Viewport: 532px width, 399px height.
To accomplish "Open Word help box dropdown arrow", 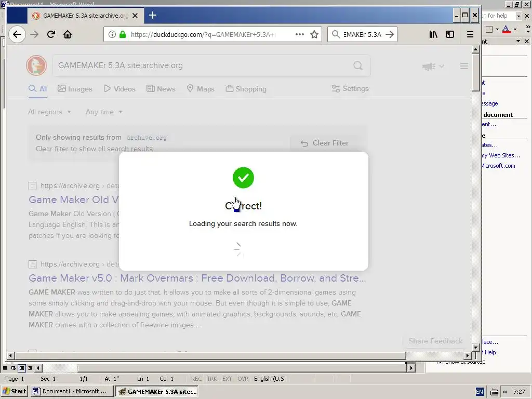I will click(x=518, y=16).
